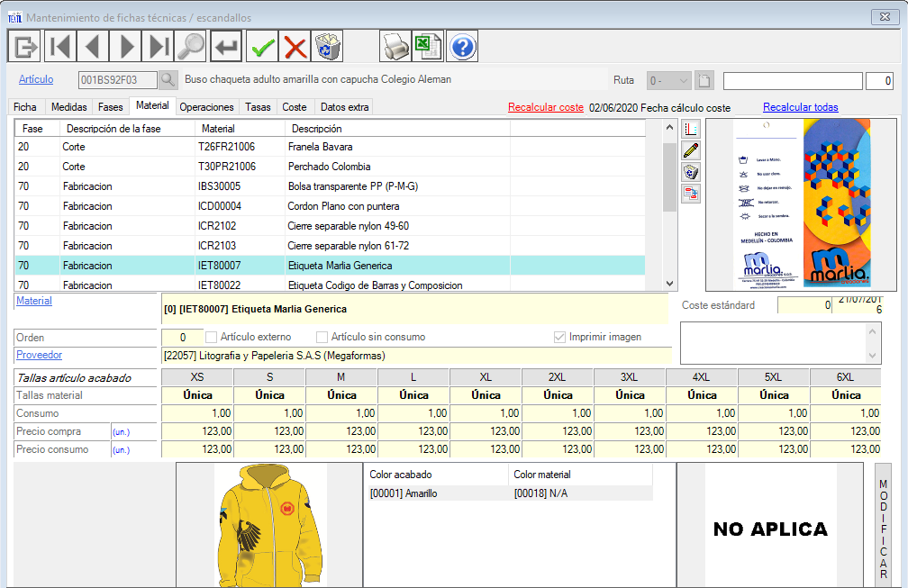The height and width of the screenshot is (588, 908).
Task: Open the Datos extra tab
Action: 344,107
